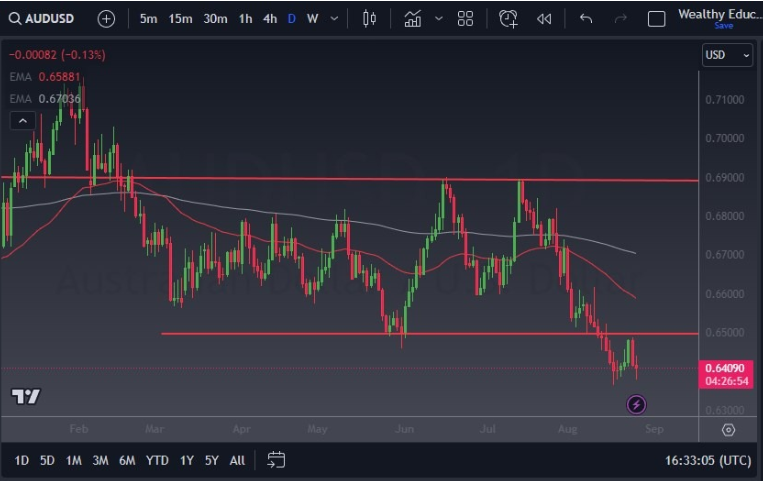This screenshot has width=763, height=481.
Task: Open the Indicators panel icon
Action: point(413,18)
